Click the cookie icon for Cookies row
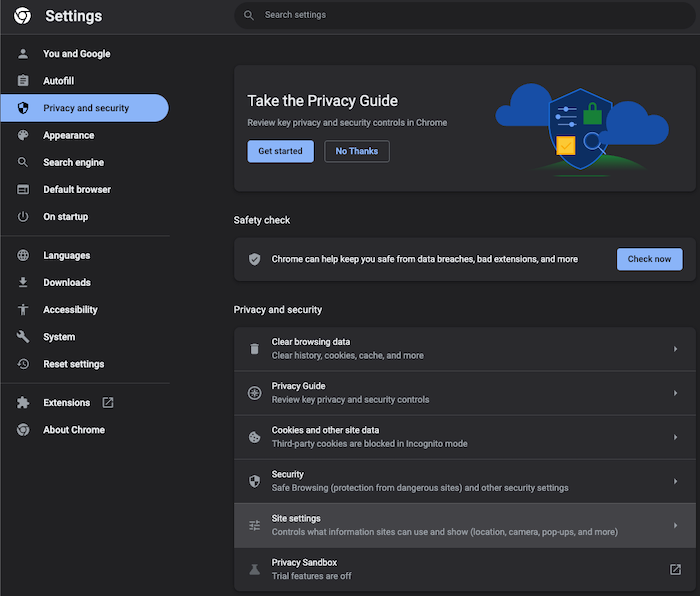 point(254,437)
